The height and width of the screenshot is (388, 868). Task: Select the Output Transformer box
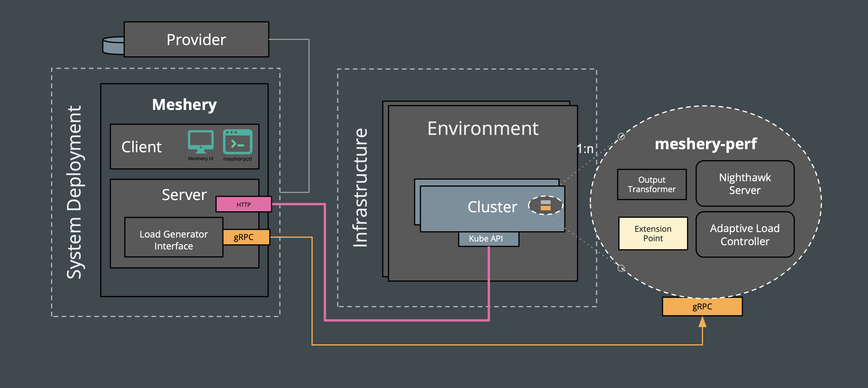652,185
